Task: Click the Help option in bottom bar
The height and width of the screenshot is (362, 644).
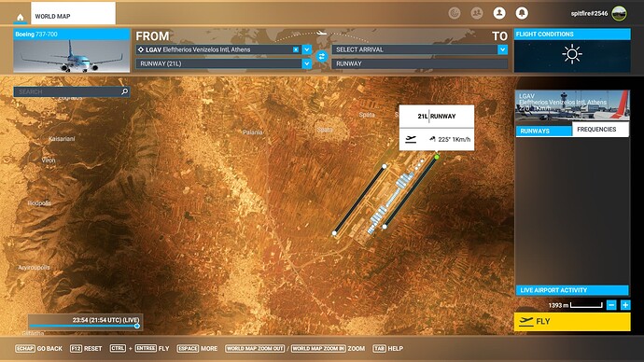Action: (x=387, y=348)
